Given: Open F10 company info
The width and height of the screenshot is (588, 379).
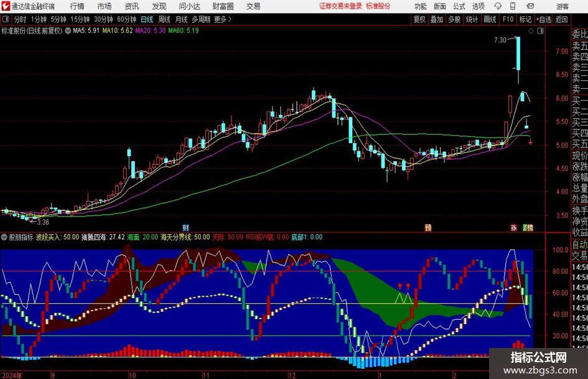Looking at the screenshot, I should tap(508, 19).
